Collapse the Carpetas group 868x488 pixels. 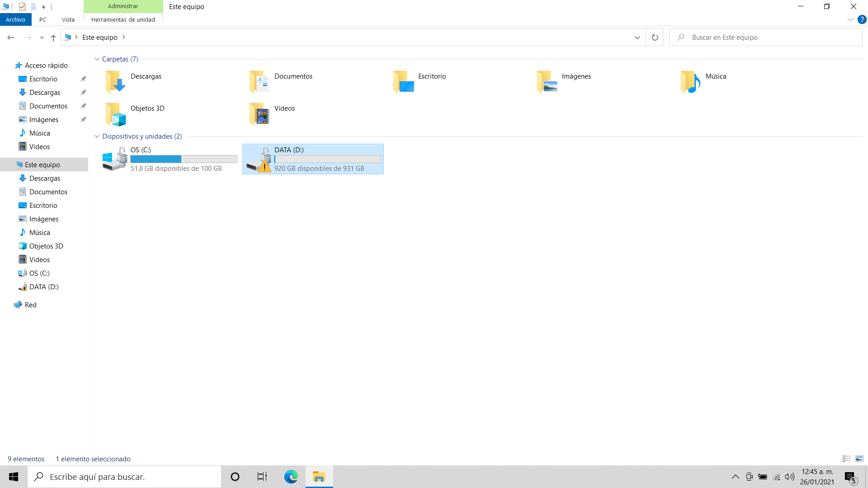coord(97,59)
